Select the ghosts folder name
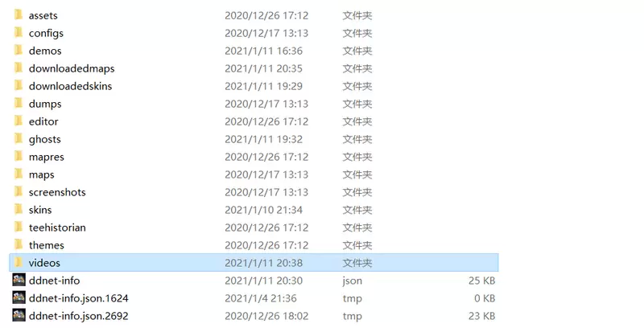 coord(45,139)
